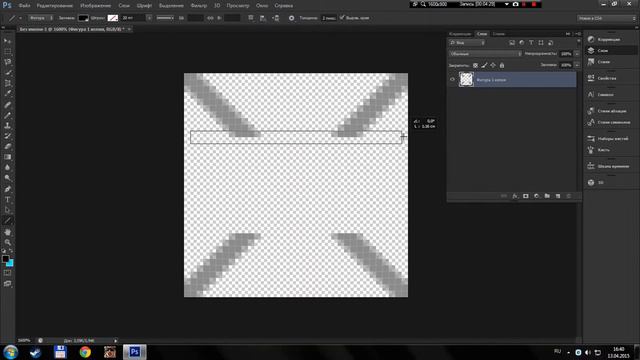Click background cyan color swatch
Image resolution: width=640 pixels, height=360 pixels.
pos(11,264)
